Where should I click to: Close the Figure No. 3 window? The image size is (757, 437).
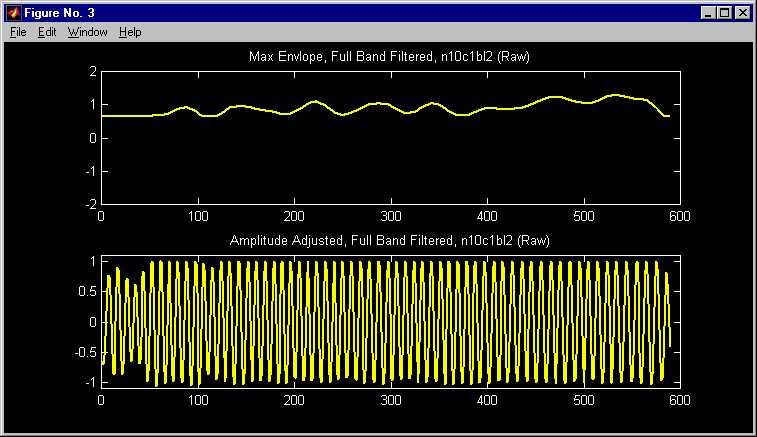click(x=742, y=13)
